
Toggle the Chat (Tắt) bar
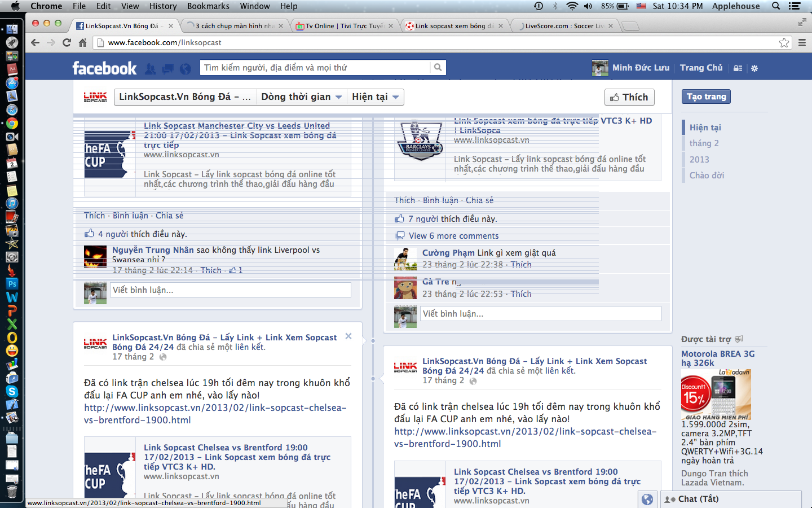pos(731,499)
